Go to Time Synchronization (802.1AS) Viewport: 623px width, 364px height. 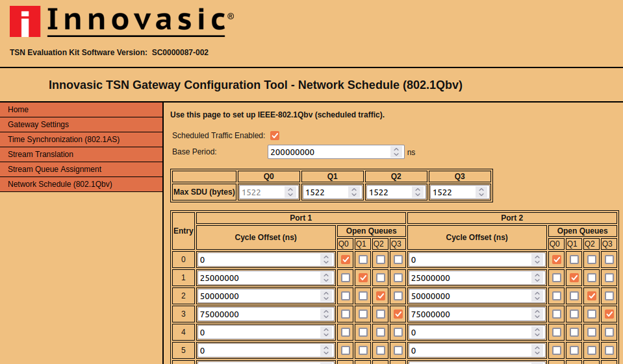click(81, 140)
